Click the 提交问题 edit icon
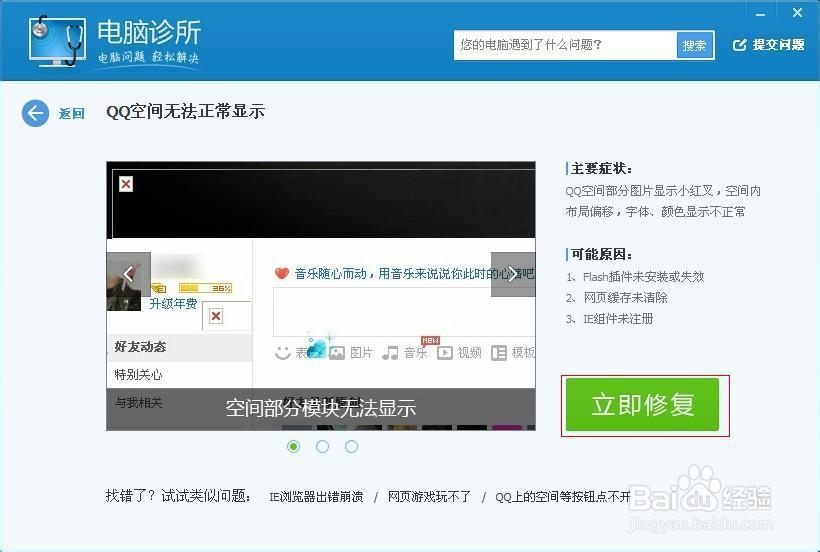Viewport: 820px width, 552px height. pos(739,45)
